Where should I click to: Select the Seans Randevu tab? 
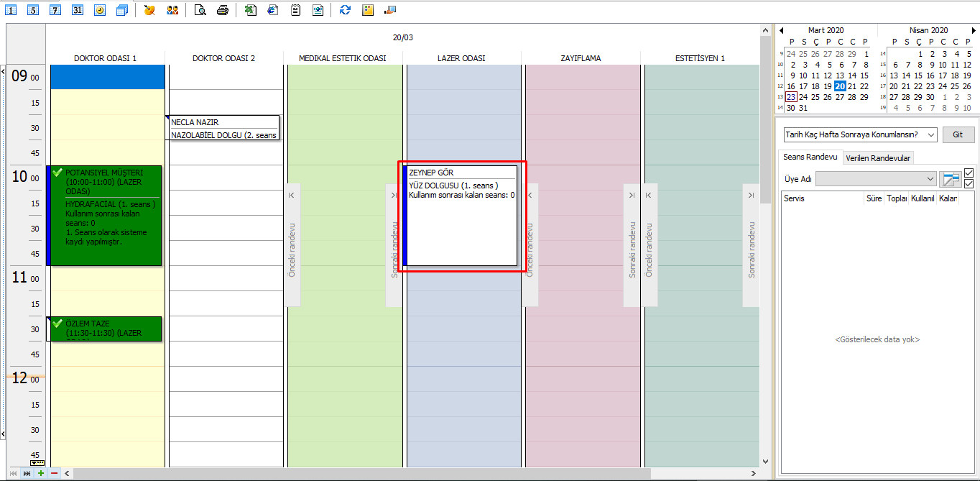coord(810,157)
